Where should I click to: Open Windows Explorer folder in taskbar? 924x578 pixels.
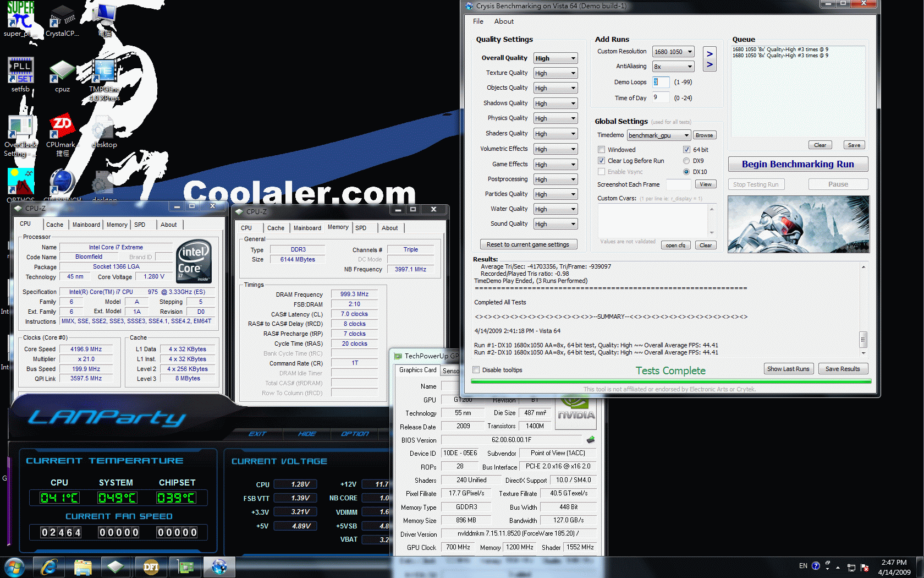point(82,566)
